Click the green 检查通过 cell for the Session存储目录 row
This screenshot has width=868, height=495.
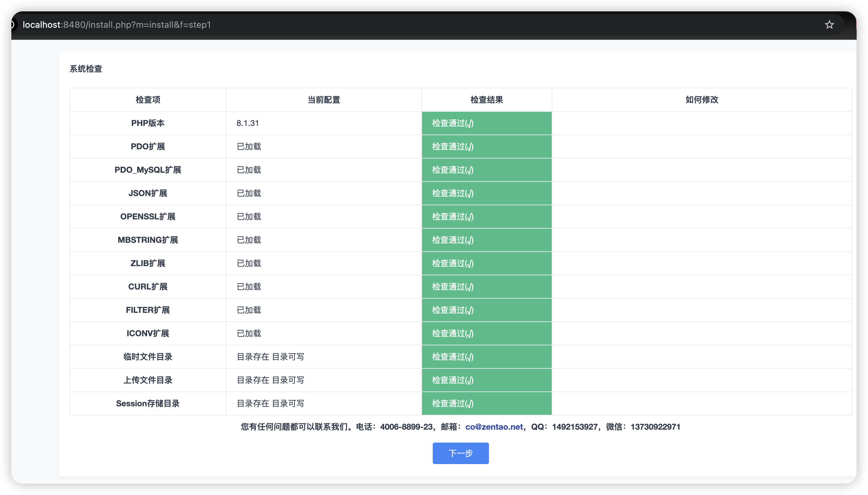point(486,403)
